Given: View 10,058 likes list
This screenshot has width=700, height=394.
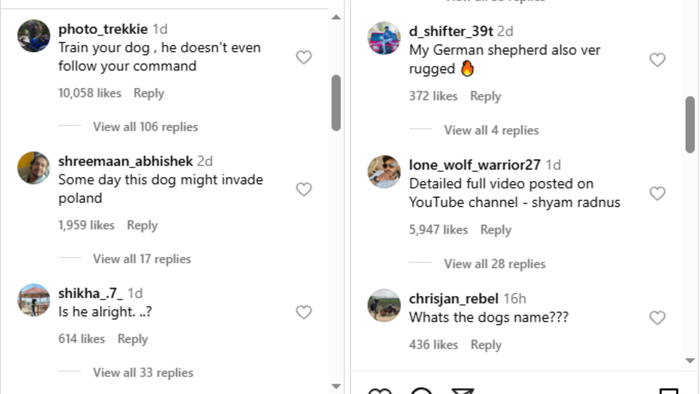Looking at the screenshot, I should (x=90, y=93).
